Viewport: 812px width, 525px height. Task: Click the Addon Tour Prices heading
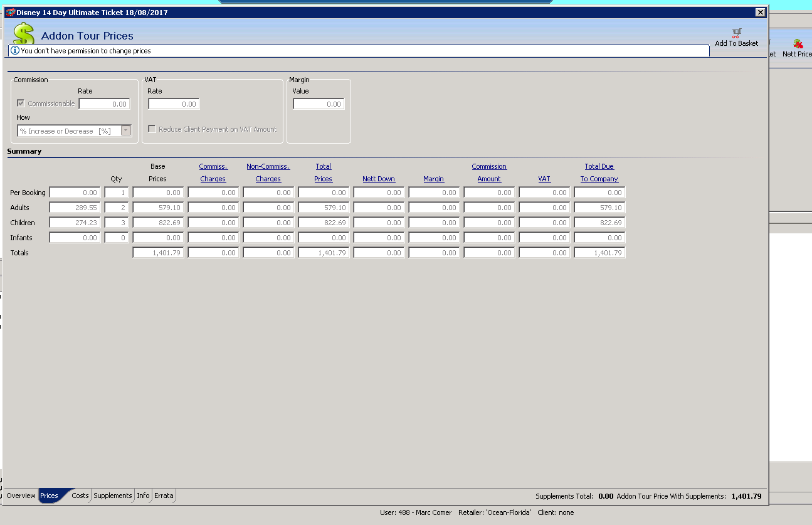(x=87, y=36)
